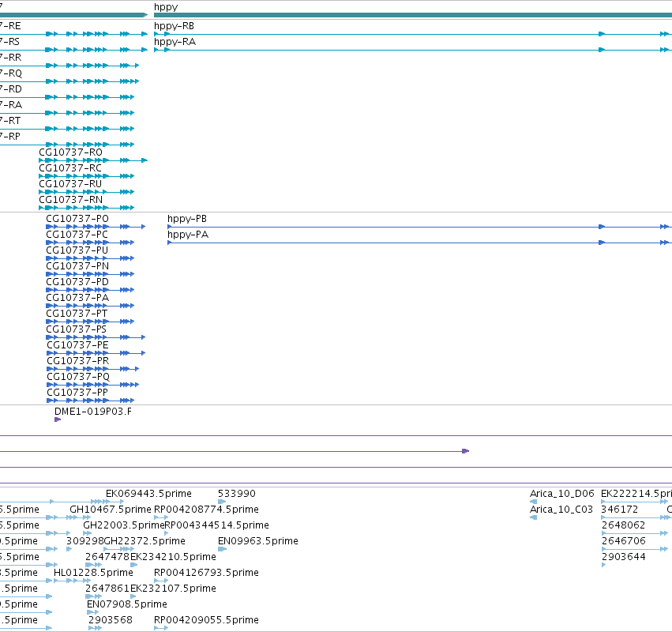The height and width of the screenshot is (632, 672).
Task: Click the CG10737-RC transcript label
Action: tap(70, 168)
